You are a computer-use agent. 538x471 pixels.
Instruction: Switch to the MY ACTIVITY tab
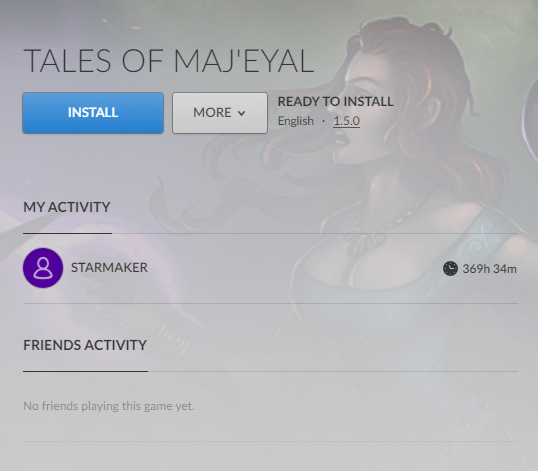click(x=67, y=207)
